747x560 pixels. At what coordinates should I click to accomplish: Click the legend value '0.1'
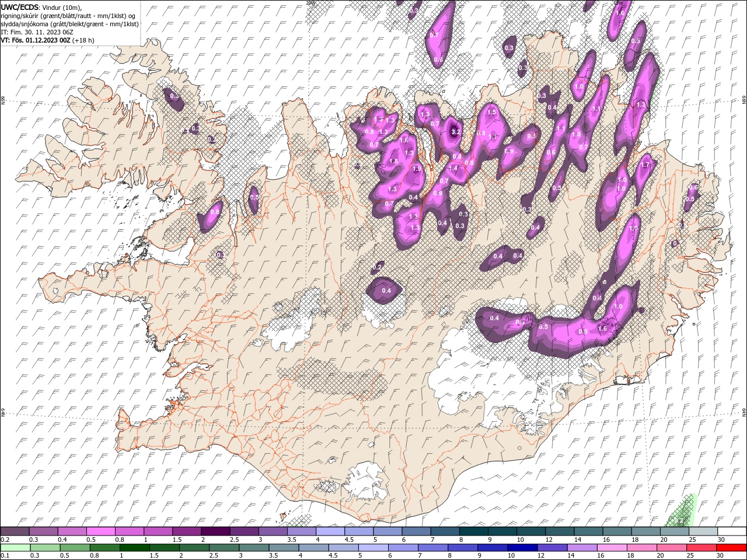click(6, 556)
